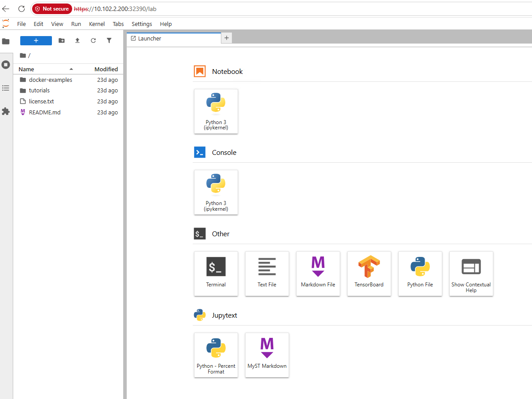Select the tutorials folder

click(x=68, y=90)
